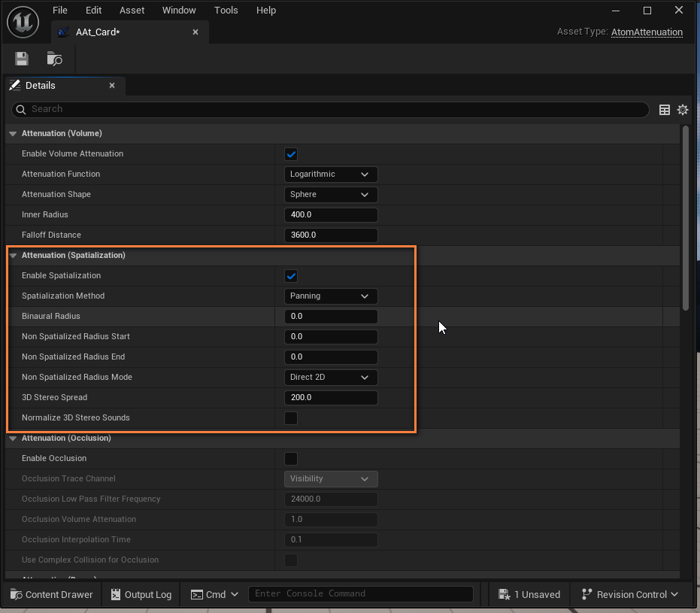Select the AAt_Card document tab
Screen dimensions: 700x613
pyautogui.click(x=130, y=32)
